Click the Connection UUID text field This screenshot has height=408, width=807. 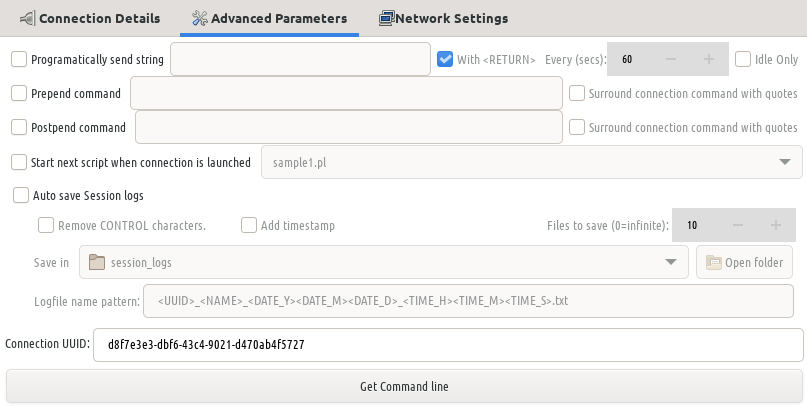448,345
